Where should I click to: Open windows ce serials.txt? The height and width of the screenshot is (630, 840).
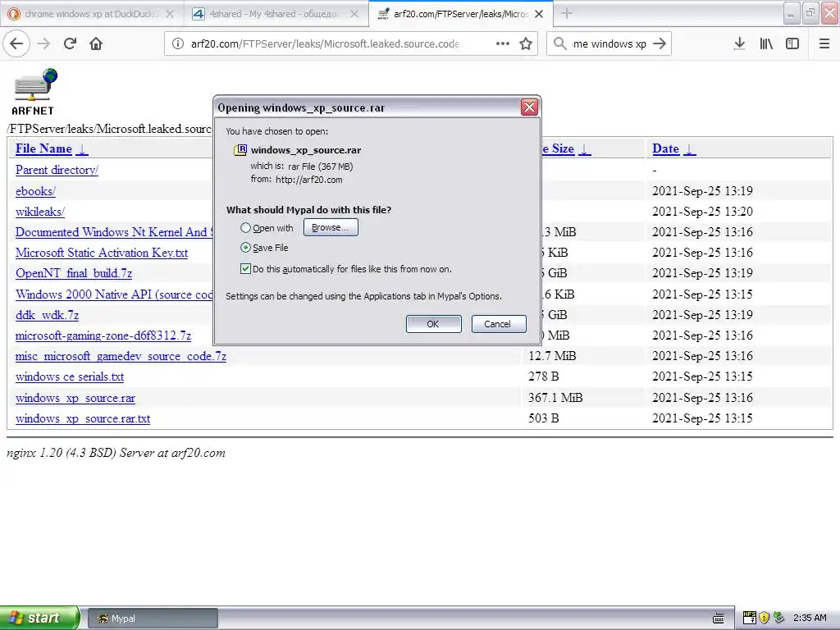(70, 377)
